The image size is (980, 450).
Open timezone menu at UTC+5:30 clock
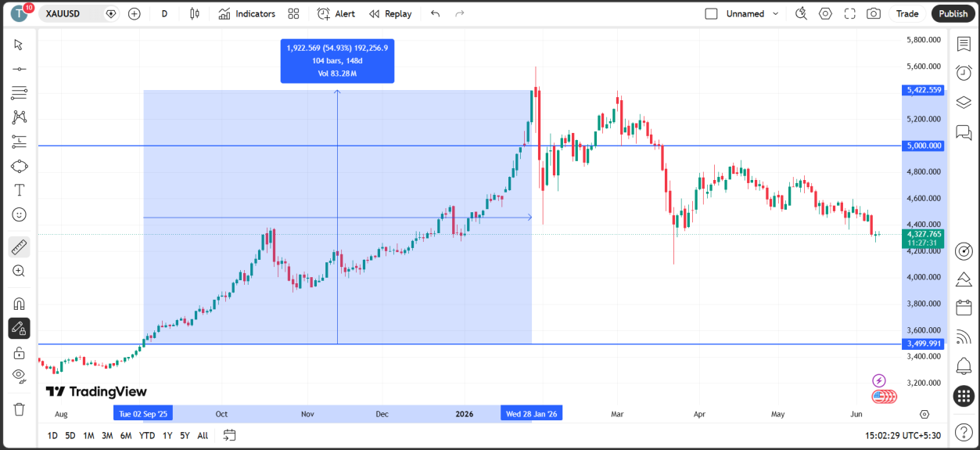(903, 435)
